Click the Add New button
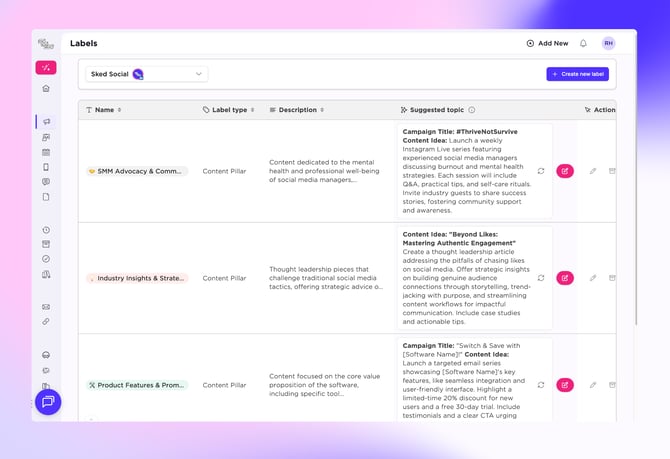670x459 pixels. pyautogui.click(x=547, y=44)
